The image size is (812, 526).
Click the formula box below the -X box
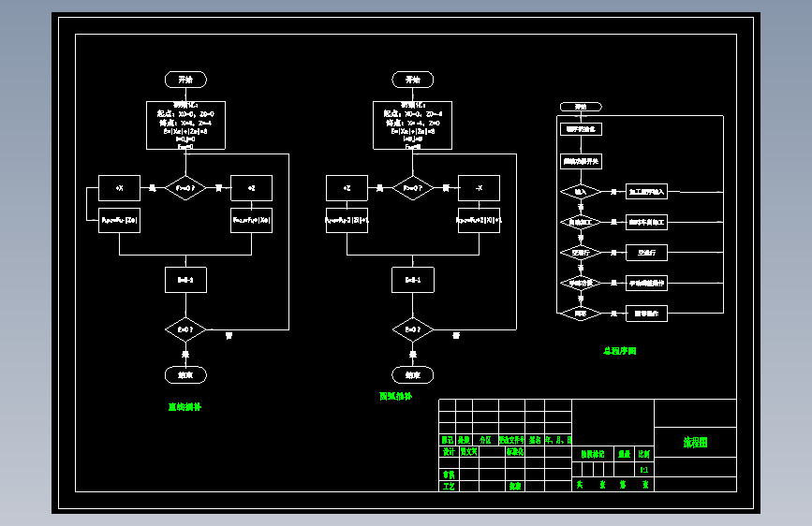(x=479, y=221)
